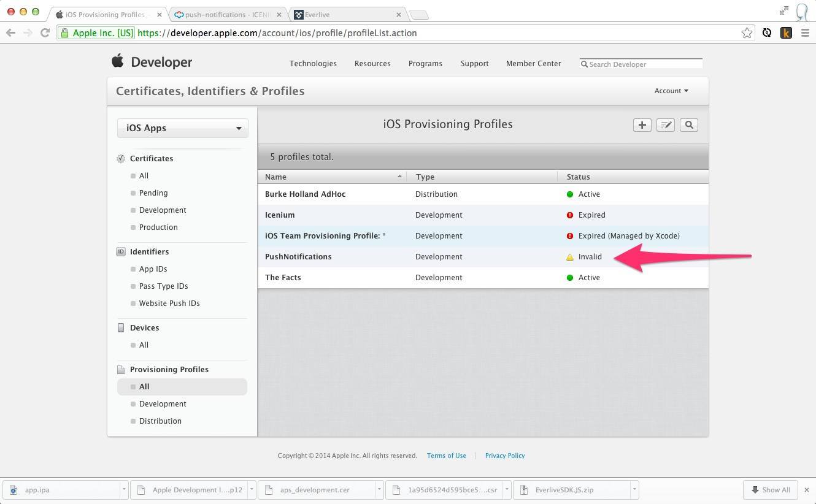Click the orange K extension icon
This screenshot has height=504, width=816.
[786, 33]
